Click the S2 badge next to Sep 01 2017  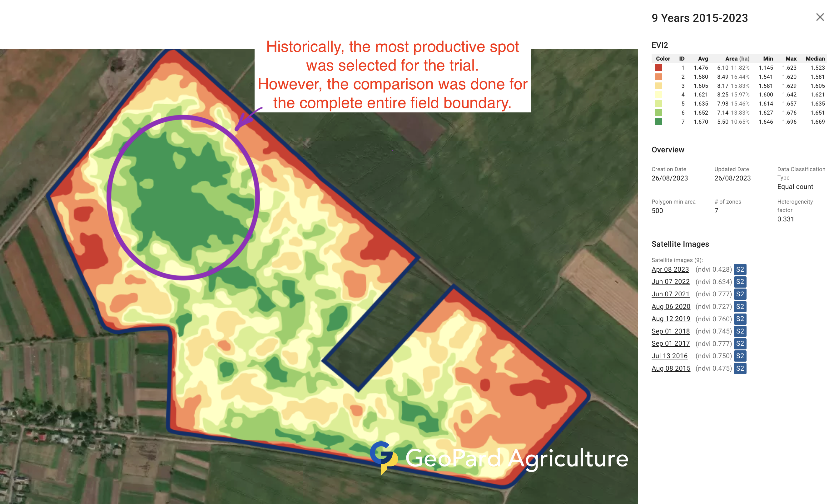[x=740, y=343]
